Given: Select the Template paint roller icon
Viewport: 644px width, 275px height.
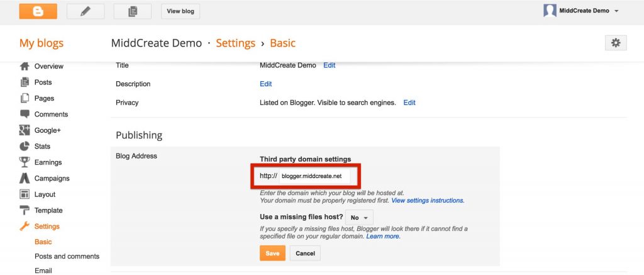Looking at the screenshot, I should coord(25,210).
